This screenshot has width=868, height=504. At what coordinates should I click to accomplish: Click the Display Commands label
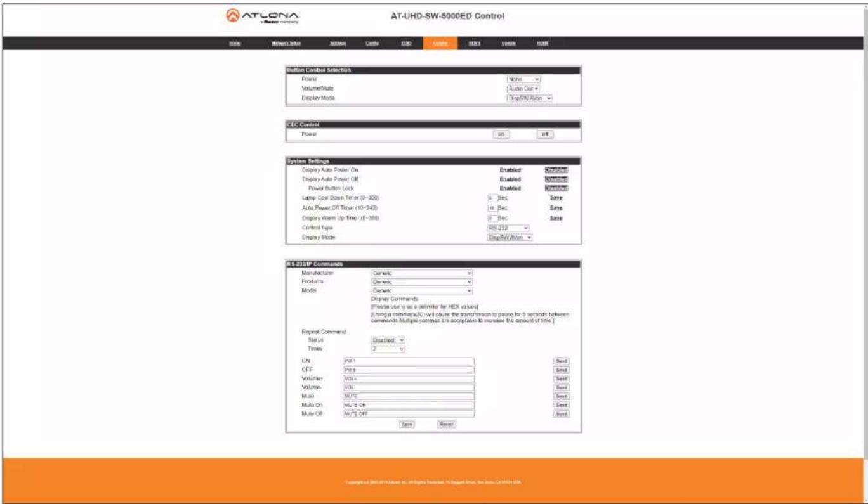[x=395, y=299]
